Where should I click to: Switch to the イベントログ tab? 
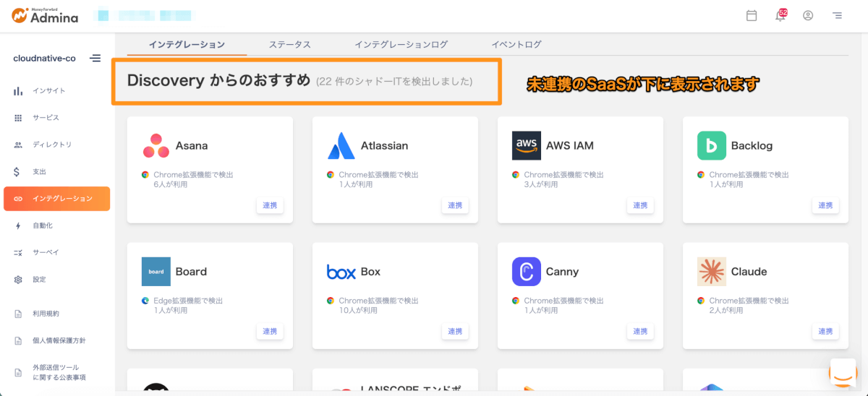click(x=516, y=45)
